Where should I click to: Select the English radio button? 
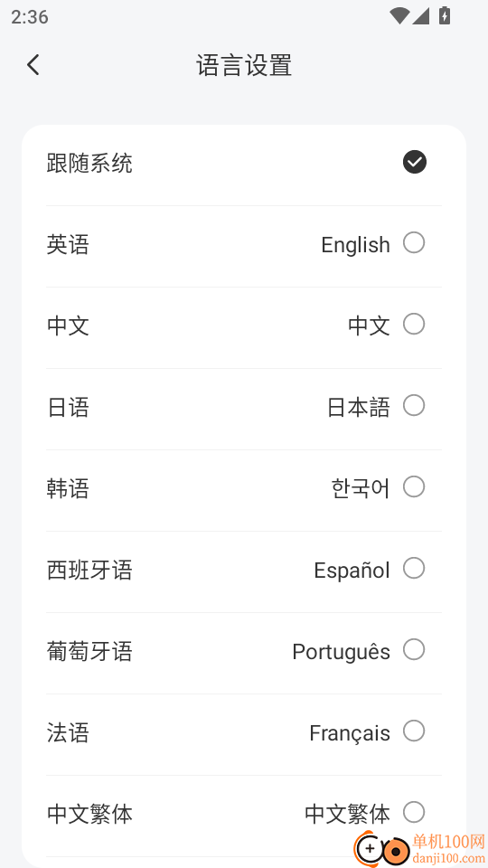(x=414, y=243)
